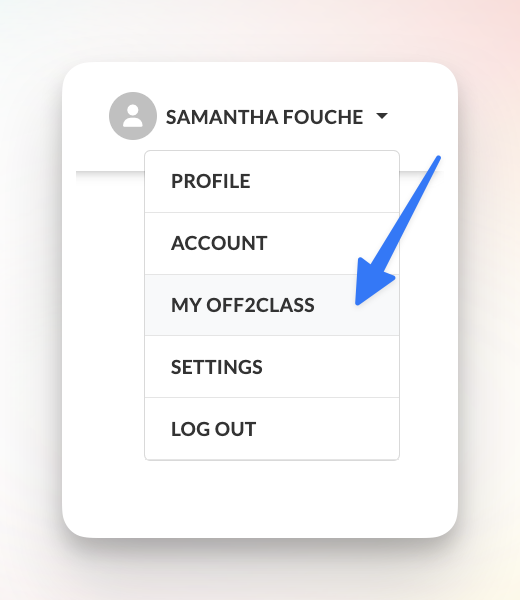Collapse the user menu via the down triangle
This screenshot has height=600, width=520.
coord(382,115)
